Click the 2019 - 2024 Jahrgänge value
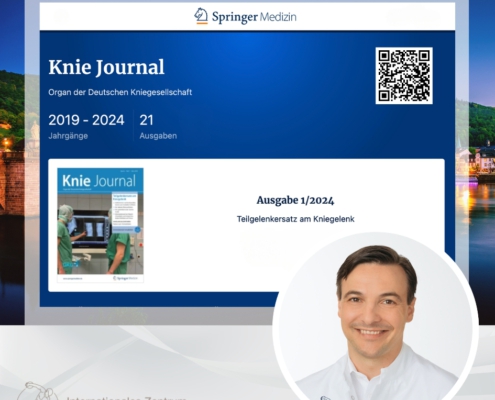The width and height of the screenshot is (495, 400). pyautogui.click(x=86, y=120)
